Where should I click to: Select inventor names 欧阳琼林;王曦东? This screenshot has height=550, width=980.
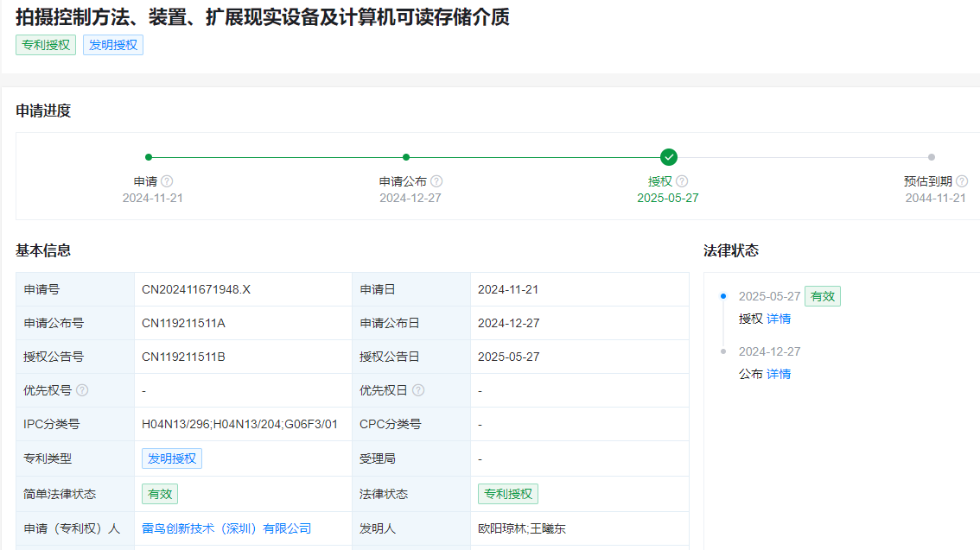[x=522, y=528]
